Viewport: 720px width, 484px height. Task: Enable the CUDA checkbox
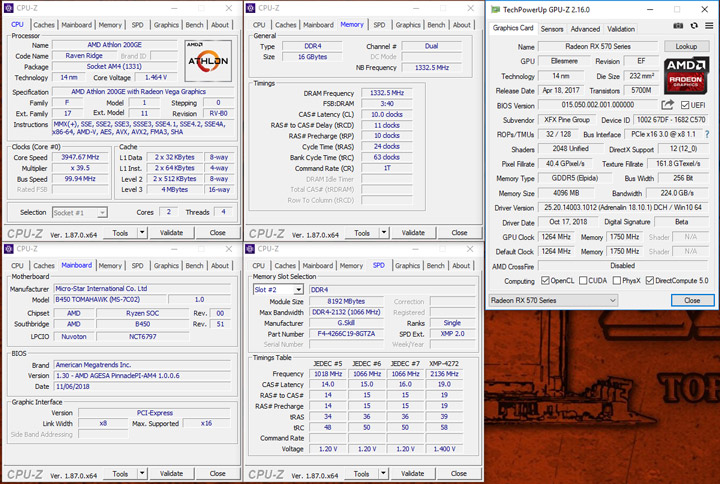[x=583, y=281]
